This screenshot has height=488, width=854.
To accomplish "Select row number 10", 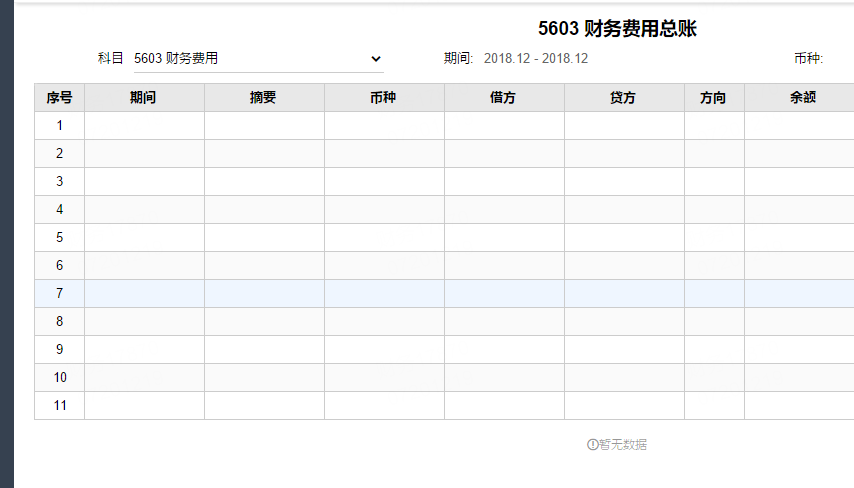I will 59,377.
